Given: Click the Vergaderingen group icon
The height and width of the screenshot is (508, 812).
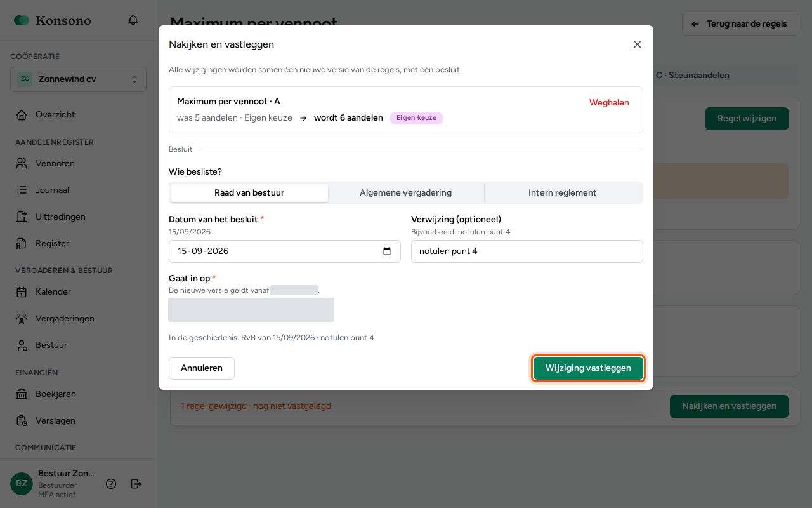Looking at the screenshot, I should tap(22, 319).
